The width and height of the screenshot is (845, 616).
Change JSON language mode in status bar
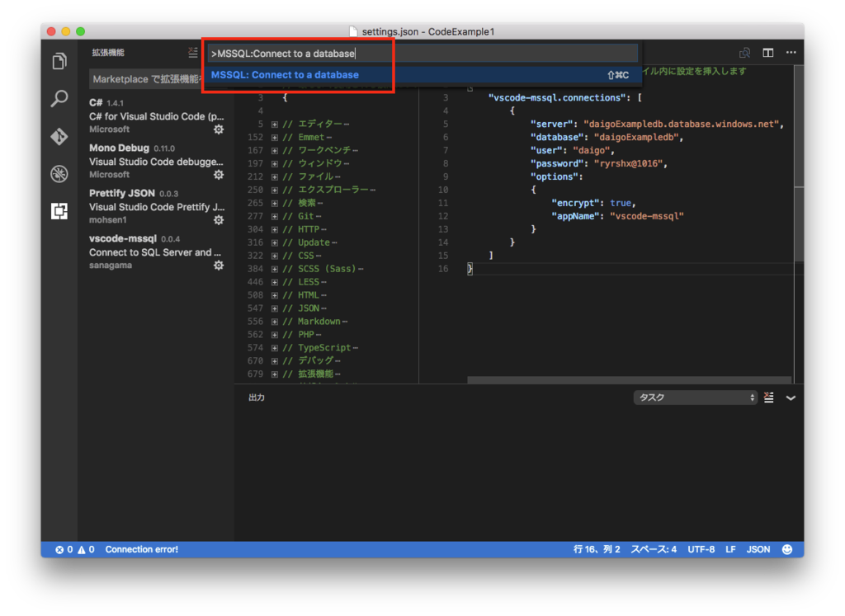pos(758,549)
